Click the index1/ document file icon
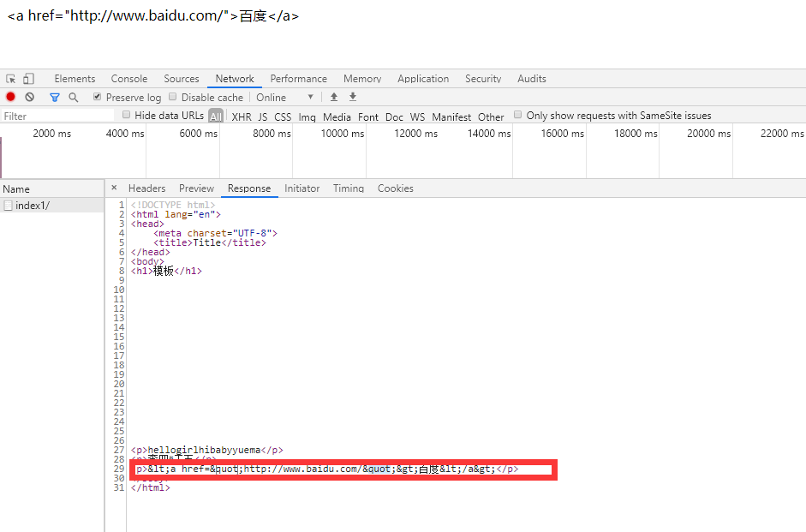This screenshot has height=532, width=806. pos(8,206)
